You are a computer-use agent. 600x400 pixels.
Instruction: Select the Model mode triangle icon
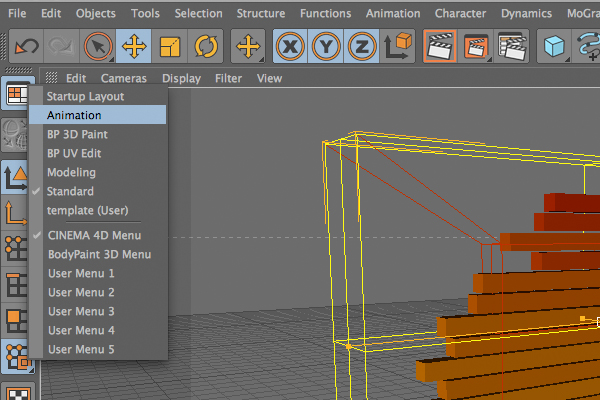click(x=15, y=177)
